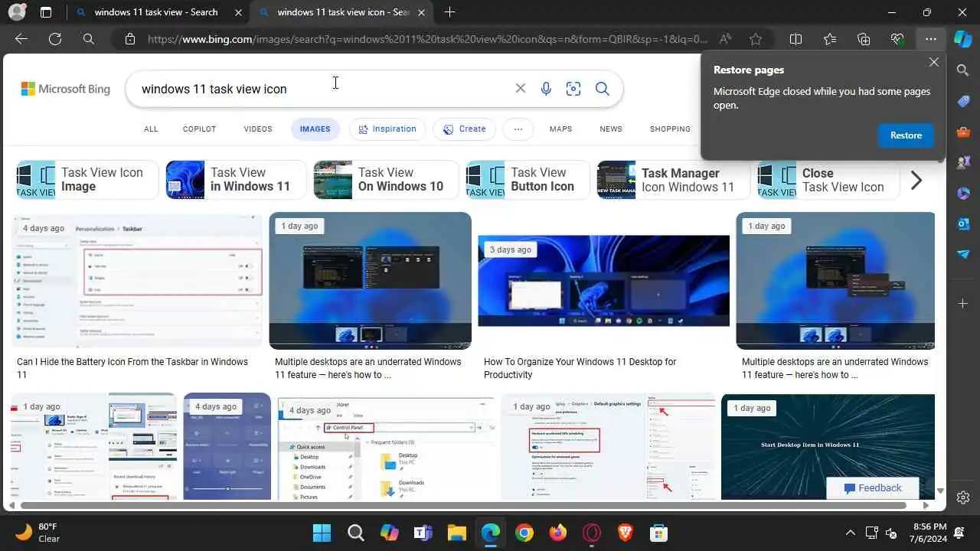Open the tab actions menu icon
This screenshot has height=551, width=980.
point(46,12)
